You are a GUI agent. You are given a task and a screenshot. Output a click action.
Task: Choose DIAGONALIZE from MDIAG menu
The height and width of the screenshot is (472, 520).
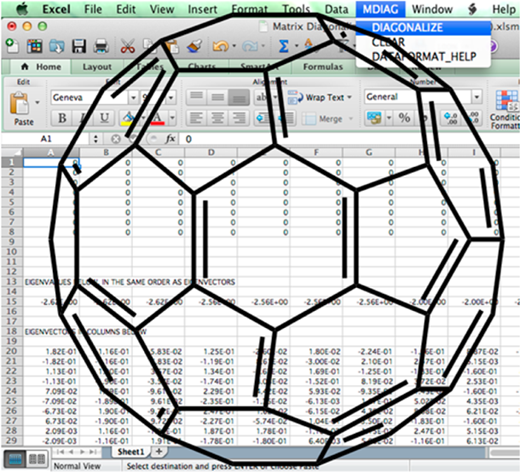[x=423, y=28]
